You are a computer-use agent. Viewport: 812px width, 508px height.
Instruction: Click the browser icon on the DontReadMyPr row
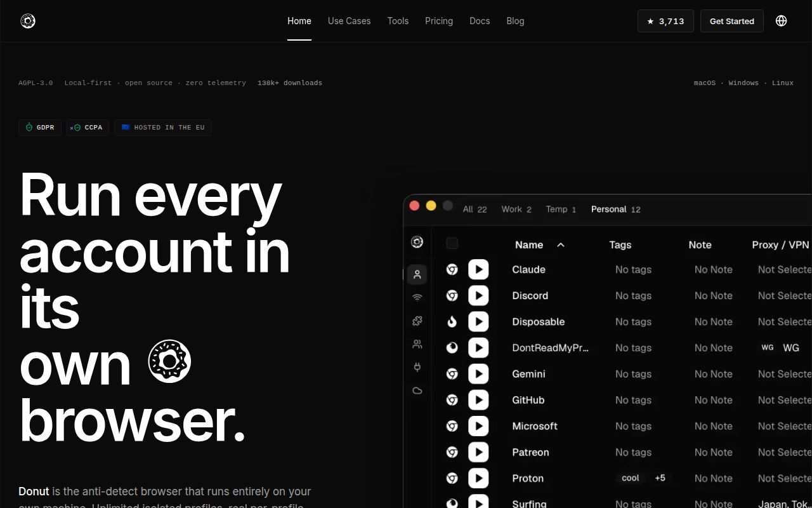click(x=452, y=347)
